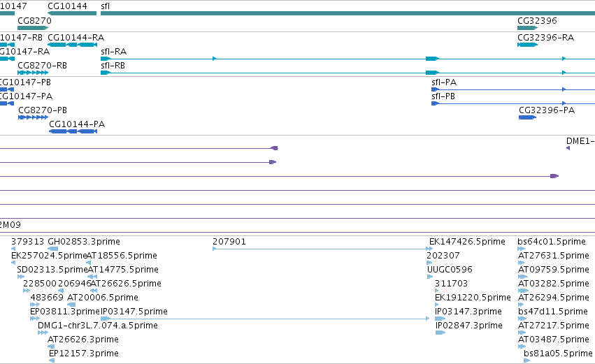Select the DME1 purple feature label
Viewport: 595px width, 364px height.
(x=580, y=141)
